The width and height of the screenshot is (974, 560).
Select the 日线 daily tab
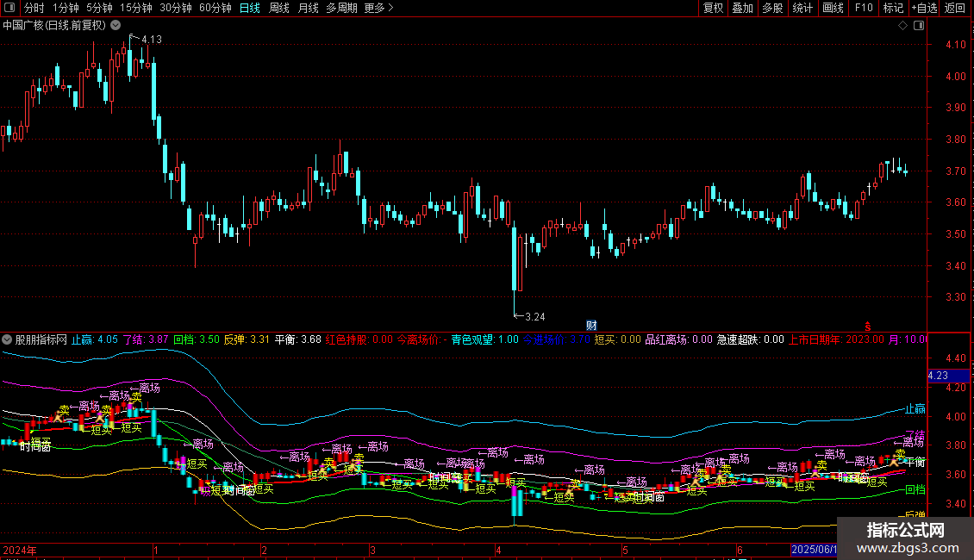pos(250,8)
